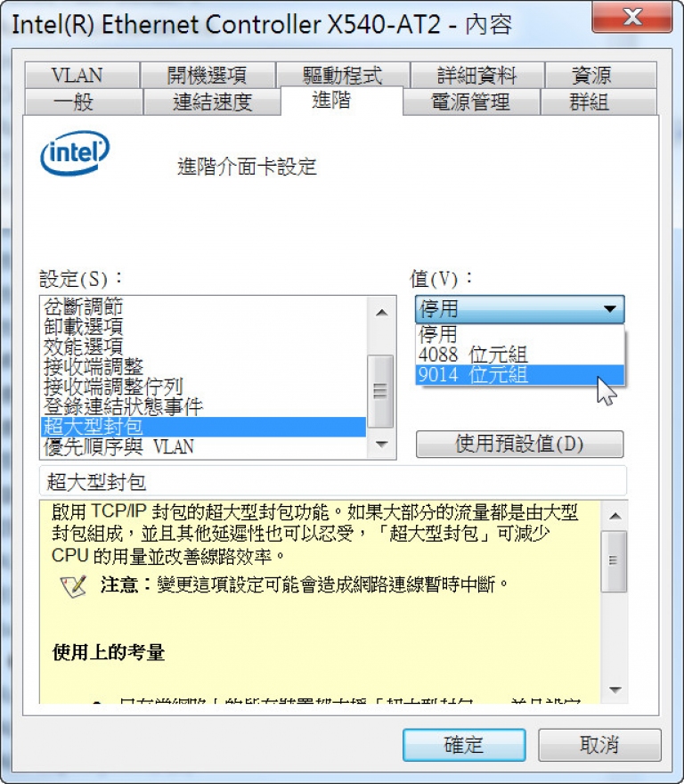Choose 4088 位元組 in the dropdown list
This screenshot has height=784, width=684.
coord(520,355)
